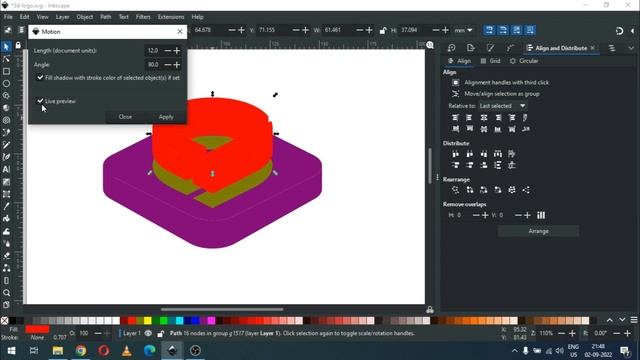Toggle Live preview checkbox
Image resolution: width=640 pixels, height=360 pixels.
point(40,101)
